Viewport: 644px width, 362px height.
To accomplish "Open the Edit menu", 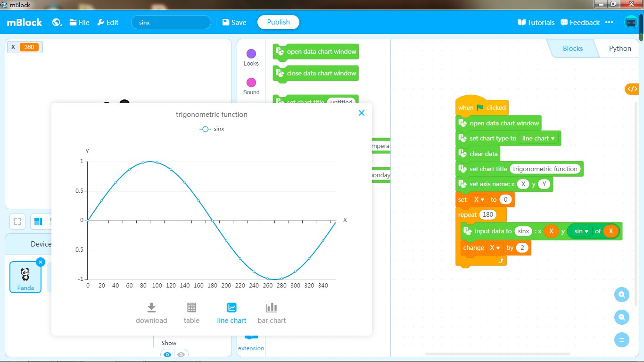I will [108, 22].
